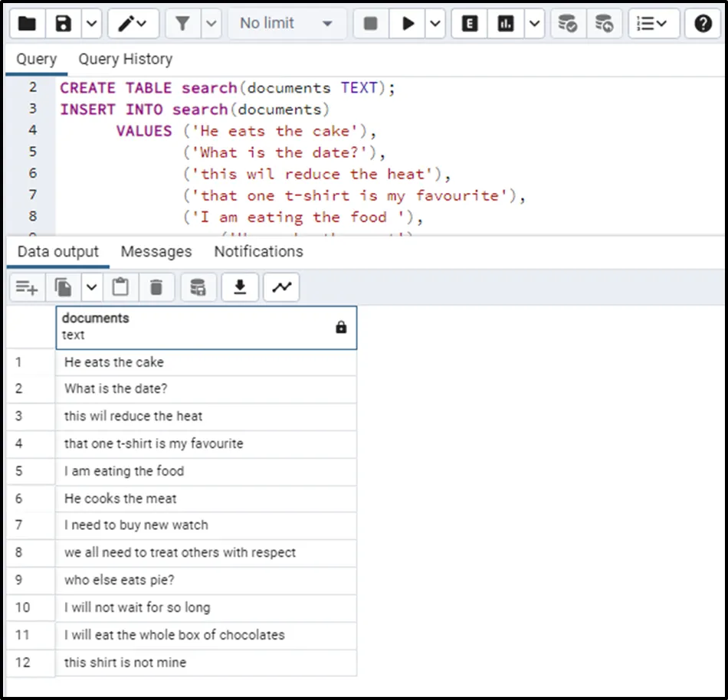The image size is (728, 700).
Task: Open the Macros list dropdown
Action: pos(652,24)
